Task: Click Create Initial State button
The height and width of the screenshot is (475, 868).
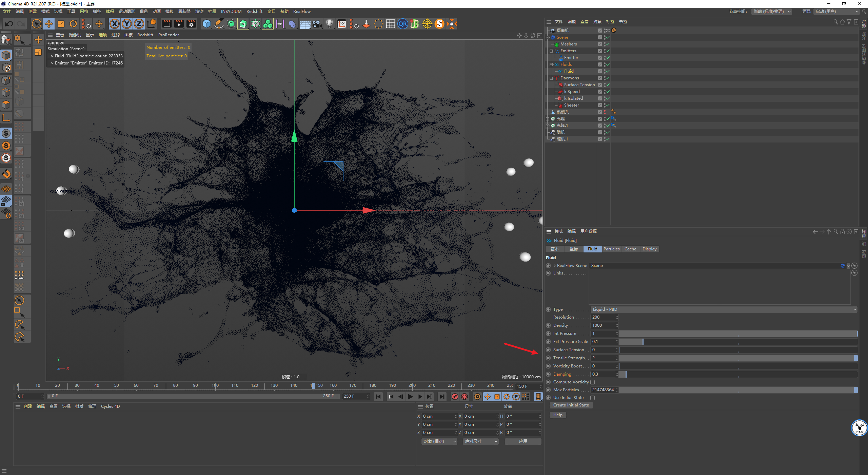Action: [571, 405]
